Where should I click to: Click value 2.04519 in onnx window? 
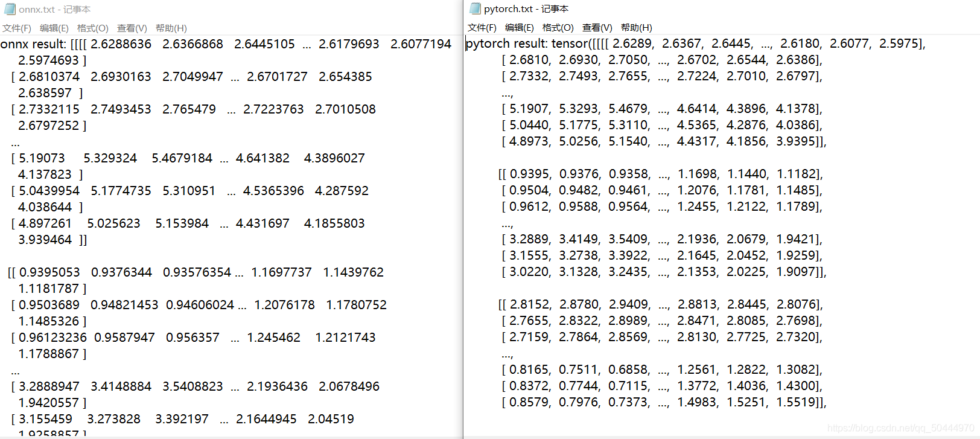(331, 419)
